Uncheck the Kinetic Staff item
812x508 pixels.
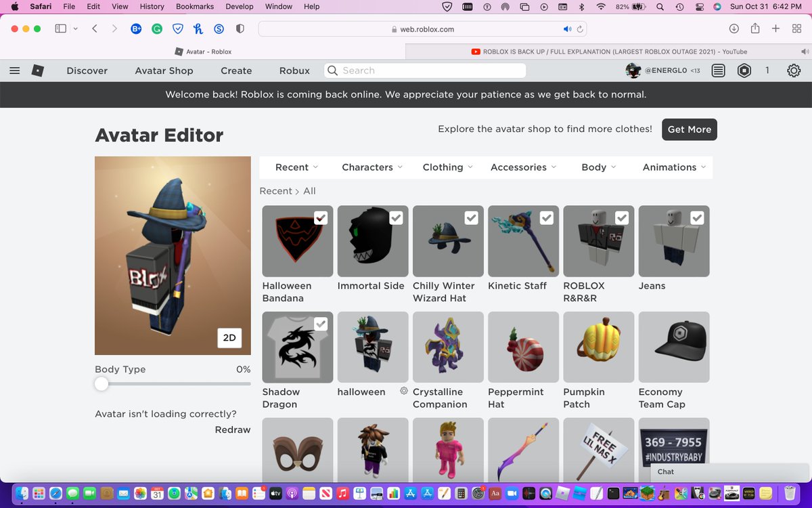pos(546,218)
